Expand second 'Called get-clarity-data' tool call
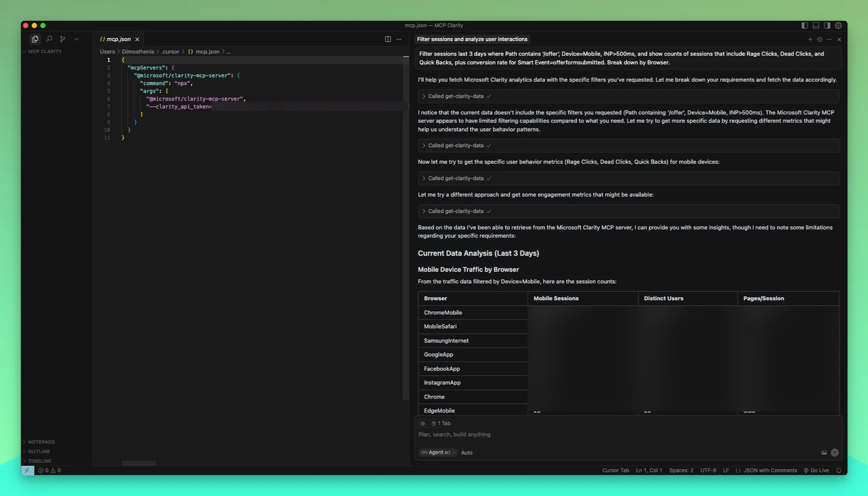 point(628,146)
